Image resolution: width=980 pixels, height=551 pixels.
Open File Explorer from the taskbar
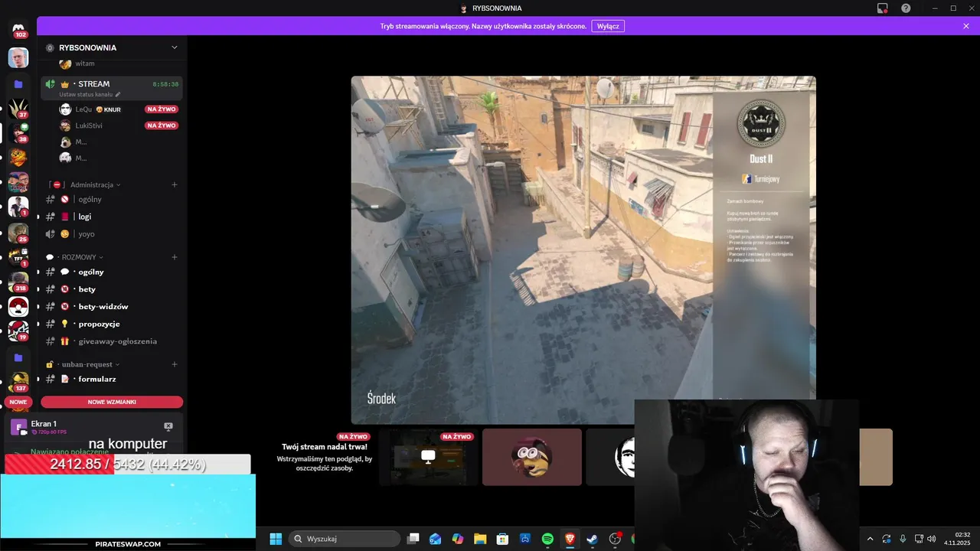click(x=480, y=539)
